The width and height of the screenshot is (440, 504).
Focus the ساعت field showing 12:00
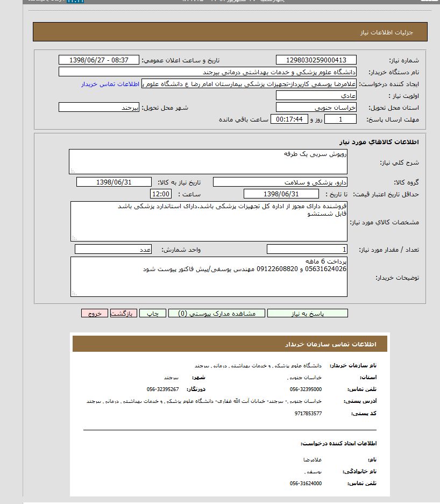coord(161,194)
